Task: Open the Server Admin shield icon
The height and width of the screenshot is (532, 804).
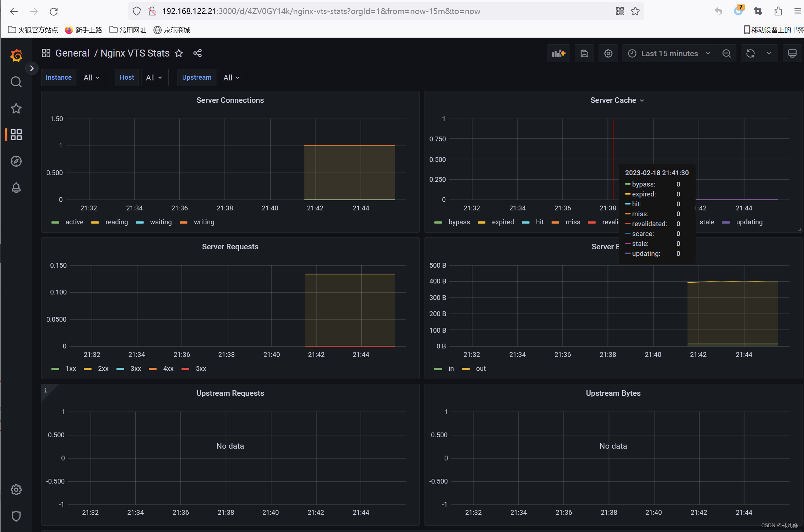Action: pos(16,516)
